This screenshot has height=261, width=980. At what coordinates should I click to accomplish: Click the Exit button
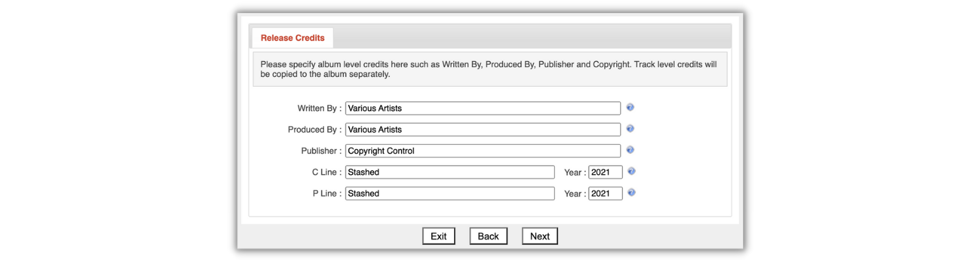pyautogui.click(x=438, y=236)
